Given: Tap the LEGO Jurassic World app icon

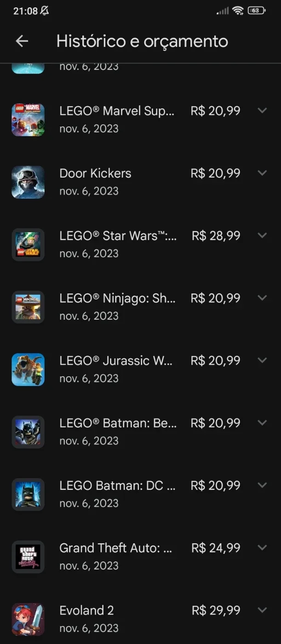Looking at the screenshot, I should point(28,369).
